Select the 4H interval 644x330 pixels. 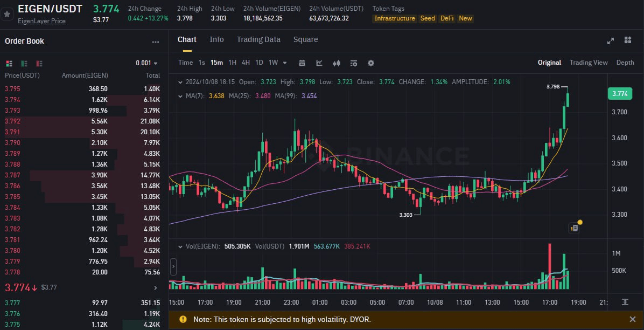click(246, 63)
